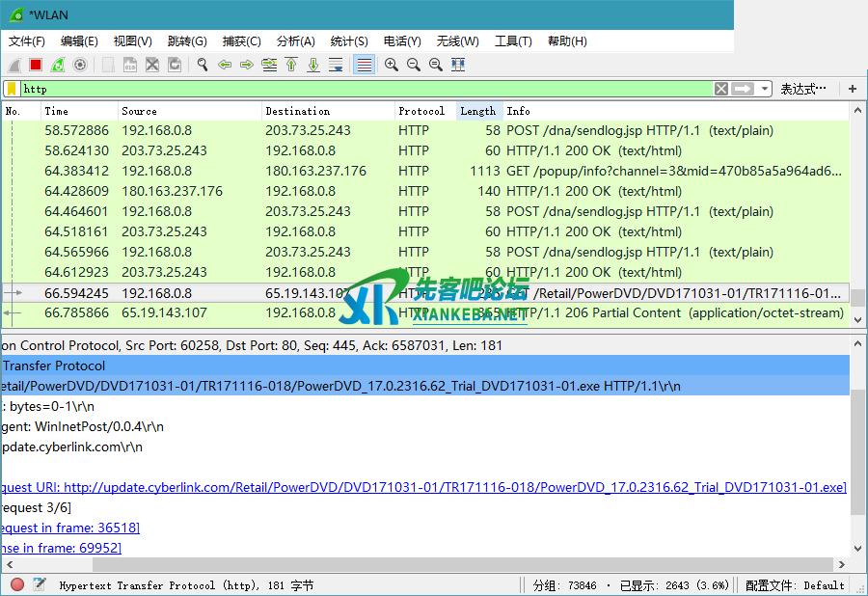Restart the current capture
Screen dimensions: 868x596
(x=58, y=65)
